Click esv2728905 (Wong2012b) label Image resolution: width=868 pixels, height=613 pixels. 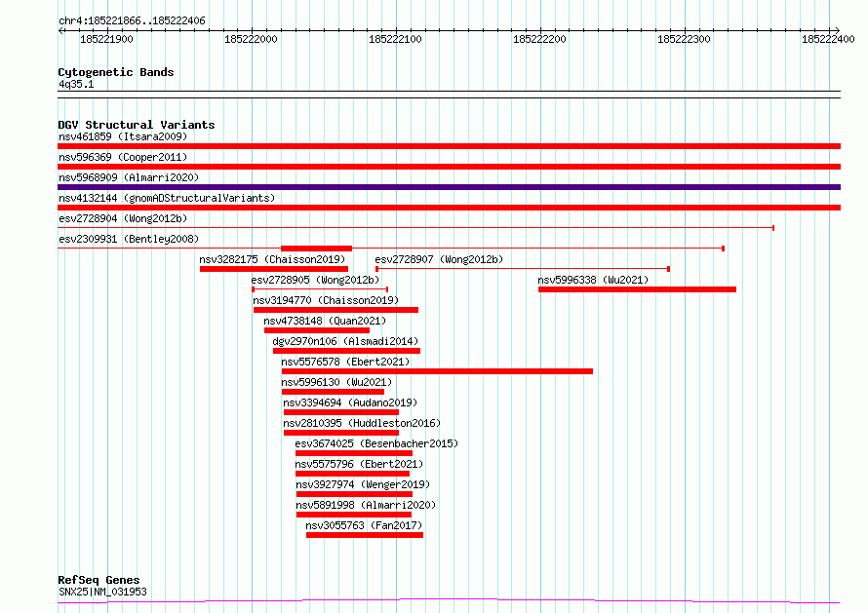pos(316,280)
